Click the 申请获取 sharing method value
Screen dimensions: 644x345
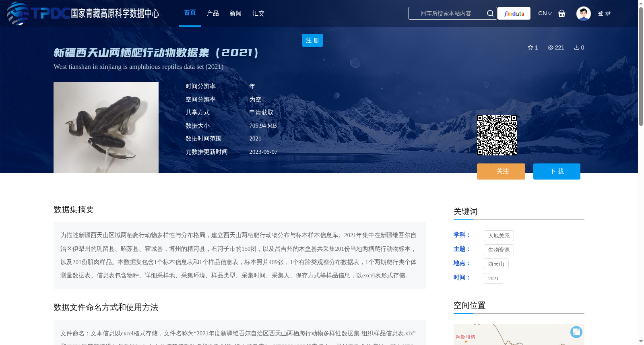(261, 112)
